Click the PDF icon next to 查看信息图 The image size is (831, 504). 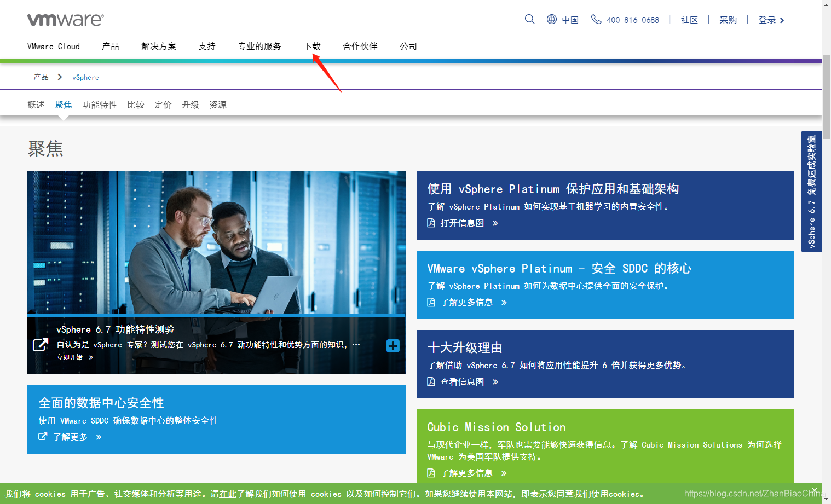431,381
